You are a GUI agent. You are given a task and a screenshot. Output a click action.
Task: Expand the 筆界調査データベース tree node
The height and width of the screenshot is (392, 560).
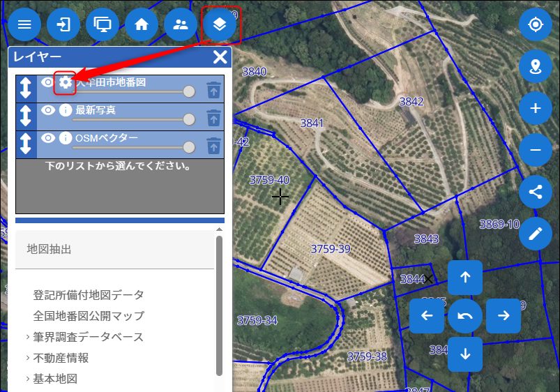coord(27,337)
